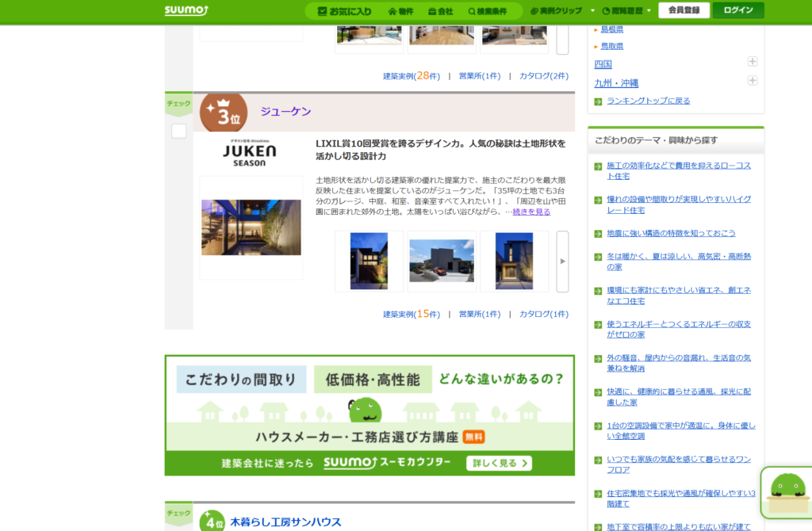This screenshot has width=812, height=531.
Task: Open the 省エネ、創エネなエコ住宅 link
Action: tap(679, 296)
